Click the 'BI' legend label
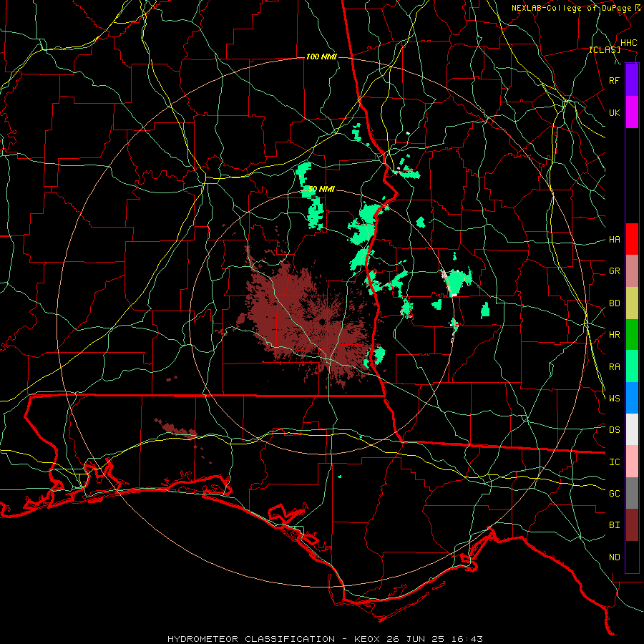This screenshot has height=644, width=644. (614, 525)
